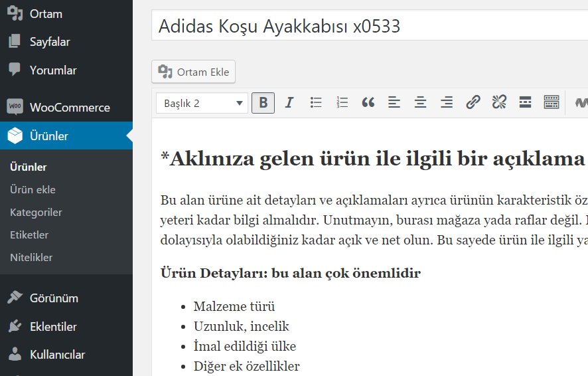The width and height of the screenshot is (588, 376).
Task: Toggle bold formatting in editor toolbar
Action: tap(263, 103)
